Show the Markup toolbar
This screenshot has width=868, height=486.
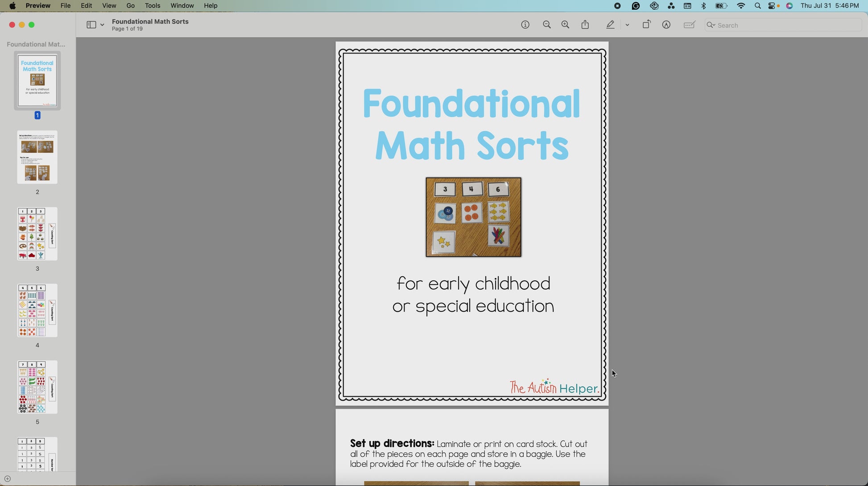[666, 25]
